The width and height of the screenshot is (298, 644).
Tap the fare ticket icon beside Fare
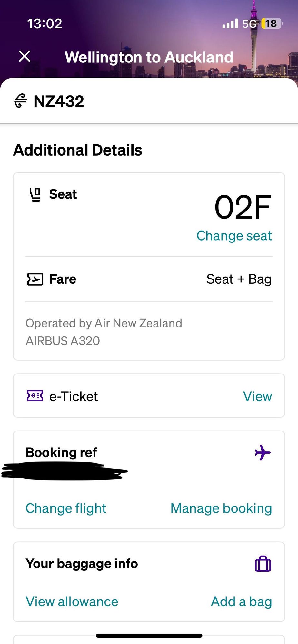pyautogui.click(x=35, y=279)
